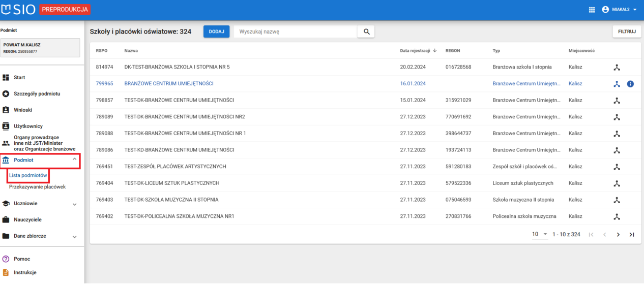
Task: Click the search magnifier icon
Action: (x=366, y=31)
